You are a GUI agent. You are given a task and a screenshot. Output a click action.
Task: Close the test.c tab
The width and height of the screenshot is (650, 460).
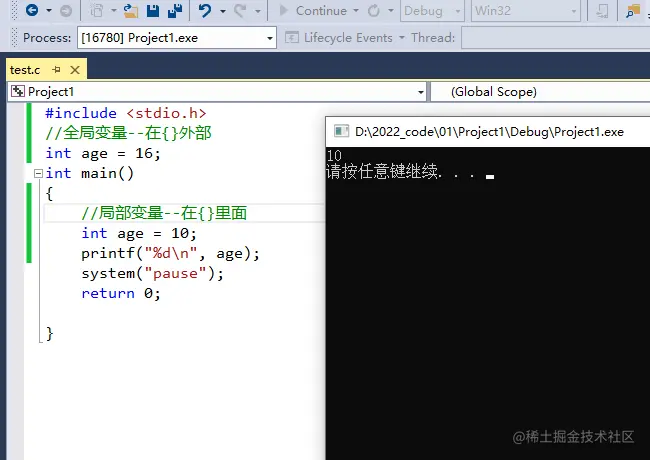pos(75,70)
